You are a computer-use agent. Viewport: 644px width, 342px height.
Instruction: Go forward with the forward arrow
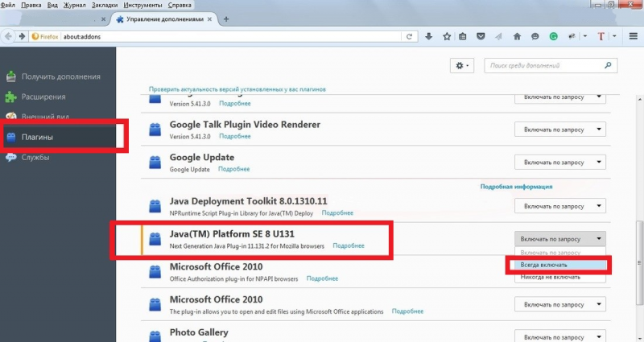(22, 36)
